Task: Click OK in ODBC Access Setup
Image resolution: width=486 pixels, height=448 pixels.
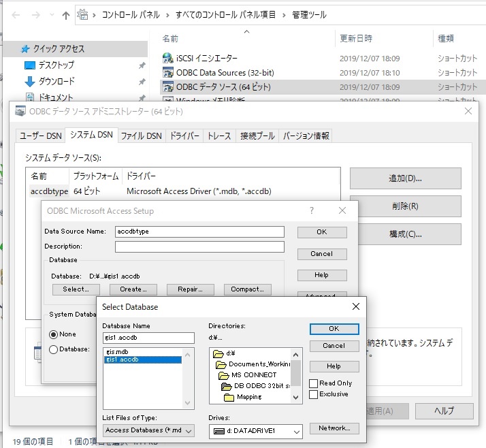Action: click(322, 232)
